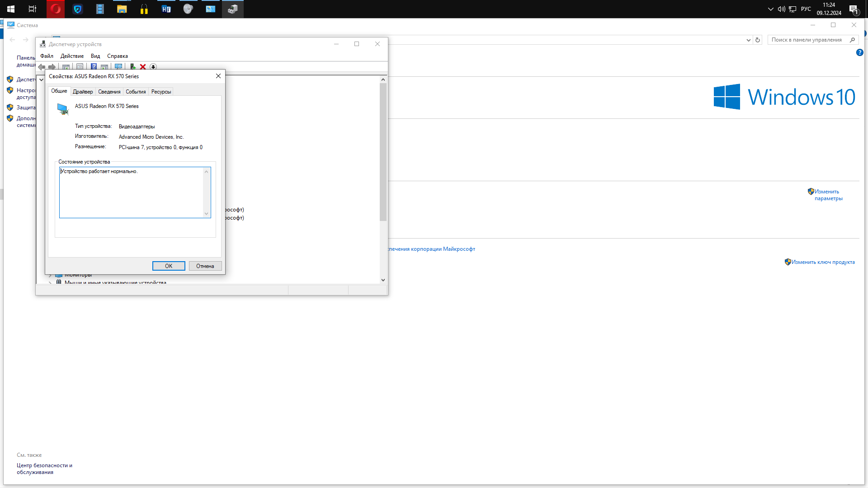This screenshot has width=868, height=488.
Task: Click the red X uninstall device icon
Action: click(143, 67)
